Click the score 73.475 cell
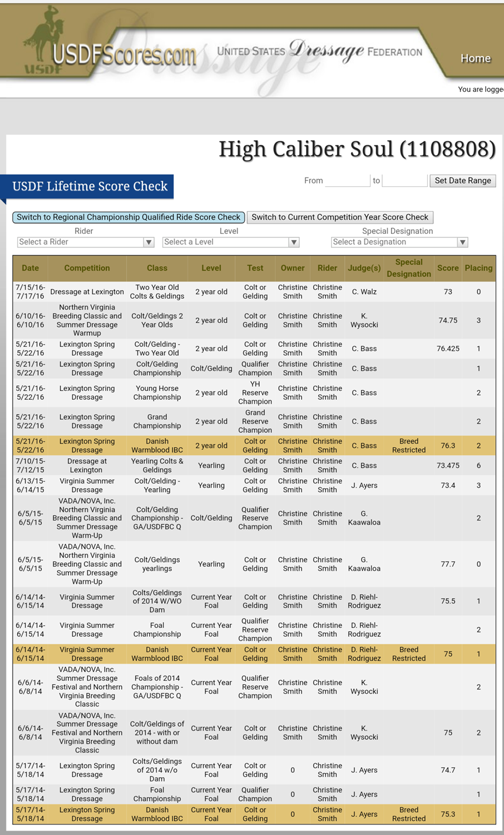 [448, 465]
